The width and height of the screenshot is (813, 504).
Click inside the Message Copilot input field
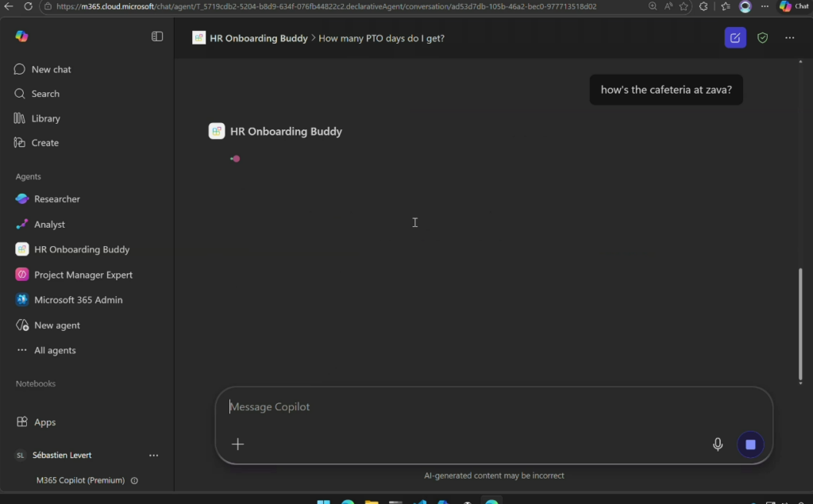point(494,407)
